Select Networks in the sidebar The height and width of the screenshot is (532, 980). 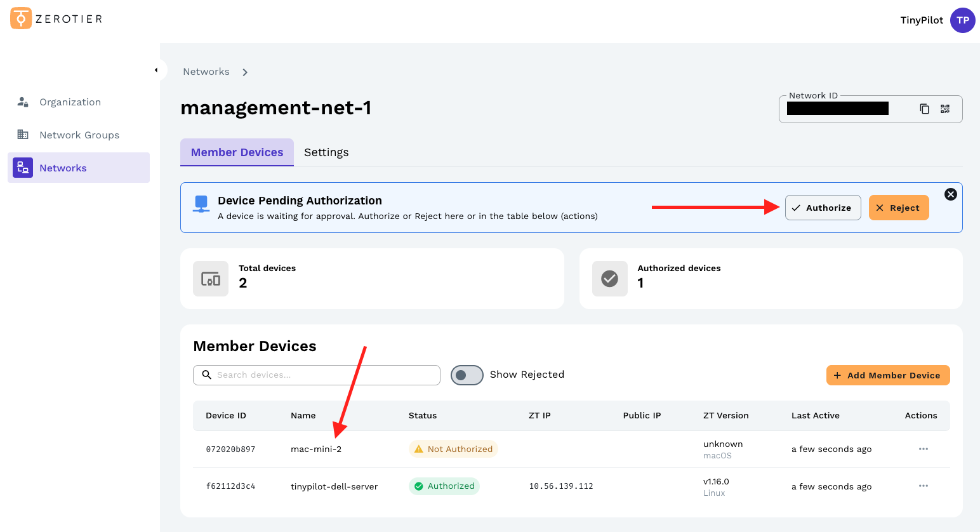click(63, 168)
